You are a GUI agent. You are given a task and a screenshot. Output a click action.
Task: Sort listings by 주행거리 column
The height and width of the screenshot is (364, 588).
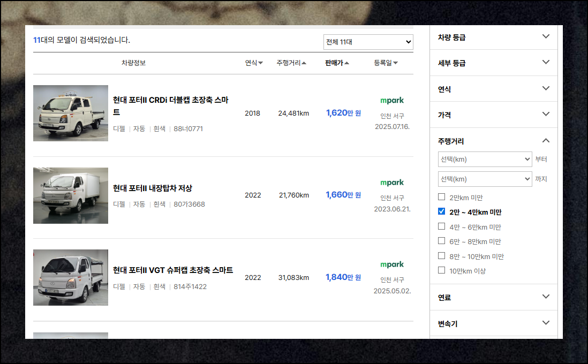tap(291, 63)
